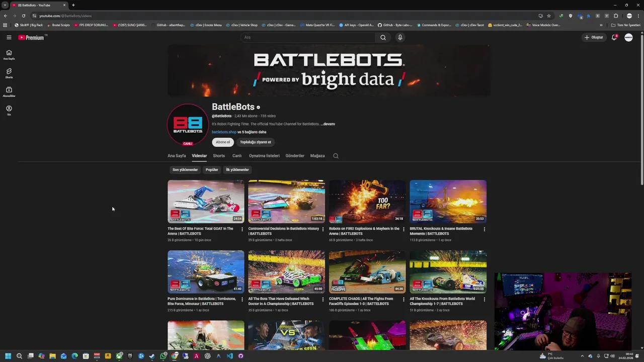The width and height of the screenshot is (644, 362).
Task: Open Steam from the taskbar
Action: (x=152, y=356)
